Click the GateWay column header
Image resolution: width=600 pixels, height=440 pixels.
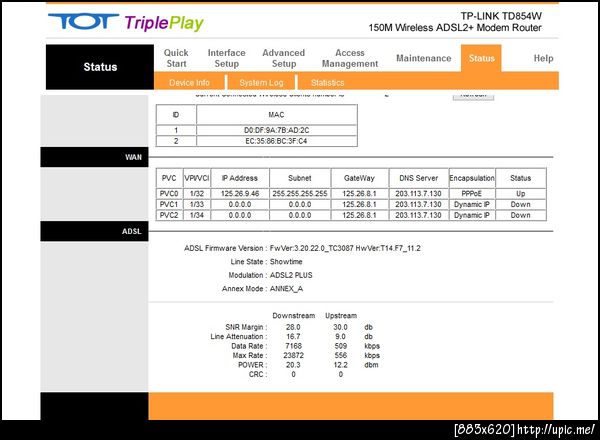359,178
